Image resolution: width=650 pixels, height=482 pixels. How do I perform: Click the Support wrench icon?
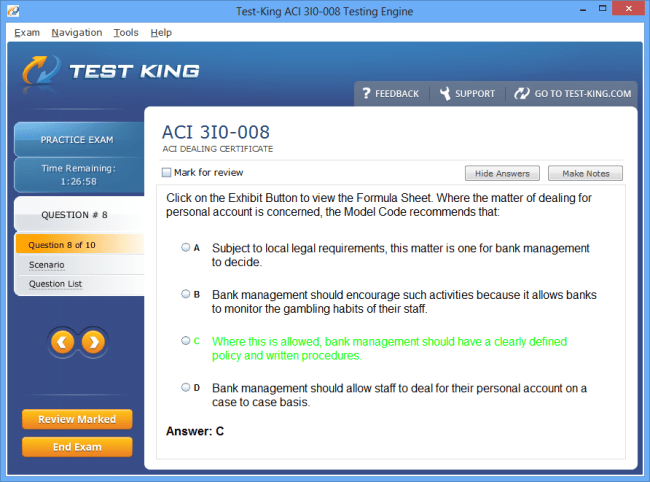[445, 93]
